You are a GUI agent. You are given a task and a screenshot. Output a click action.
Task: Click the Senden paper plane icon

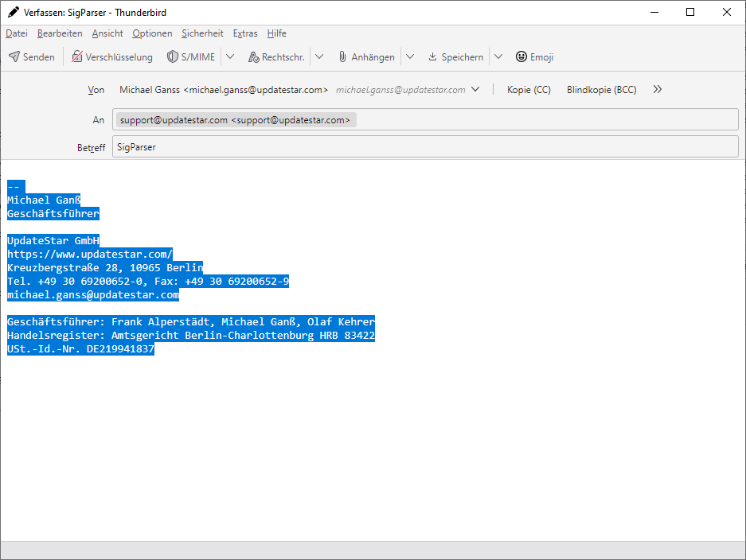14,57
